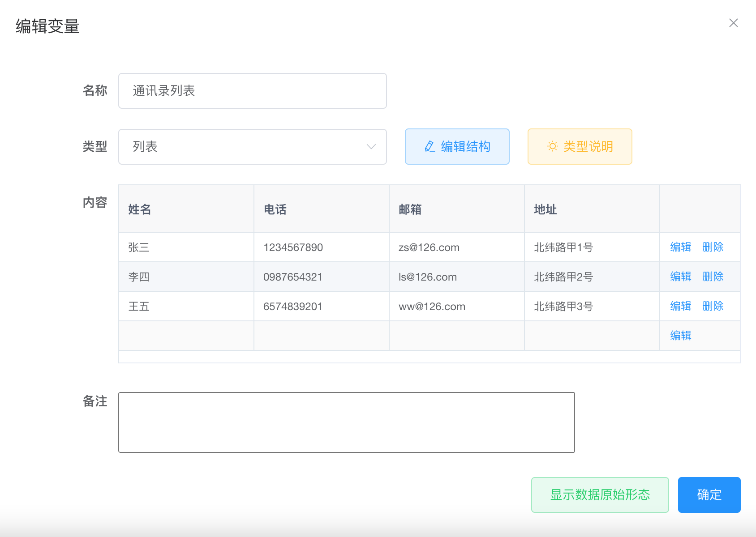
Task: Select the address cell 北纬路甲3号
Action: pos(592,306)
